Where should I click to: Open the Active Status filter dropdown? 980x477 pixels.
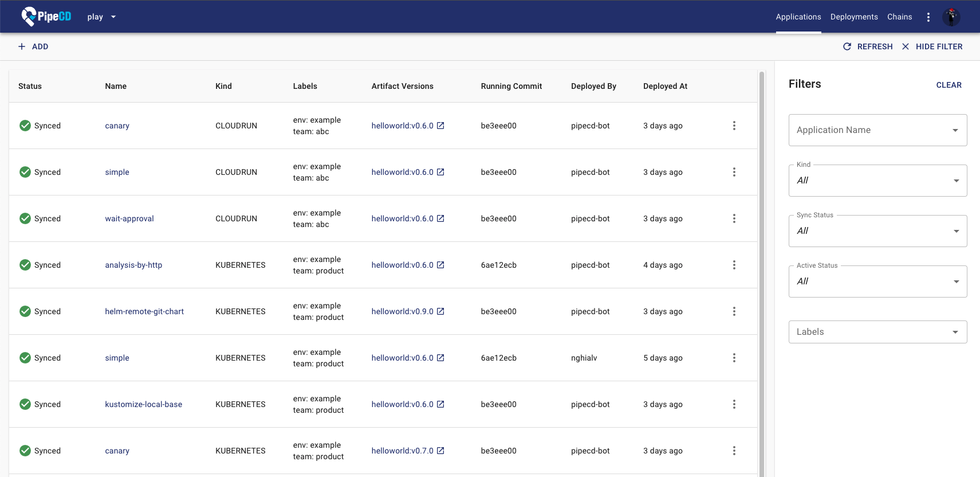pos(877,281)
